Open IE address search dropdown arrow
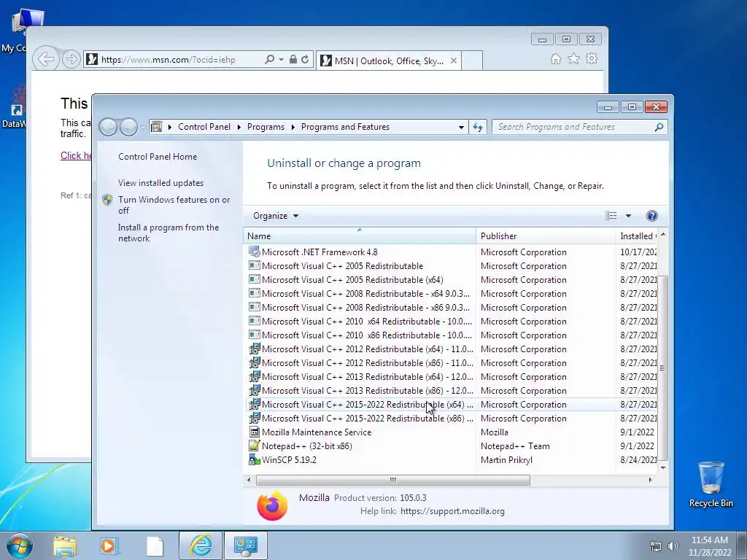 281,60
